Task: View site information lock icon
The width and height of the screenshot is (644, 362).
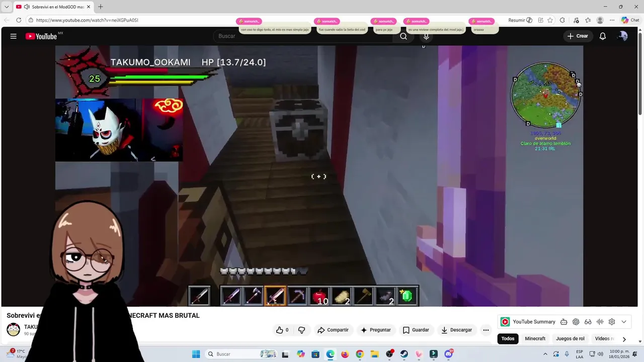Action: pos(31,20)
